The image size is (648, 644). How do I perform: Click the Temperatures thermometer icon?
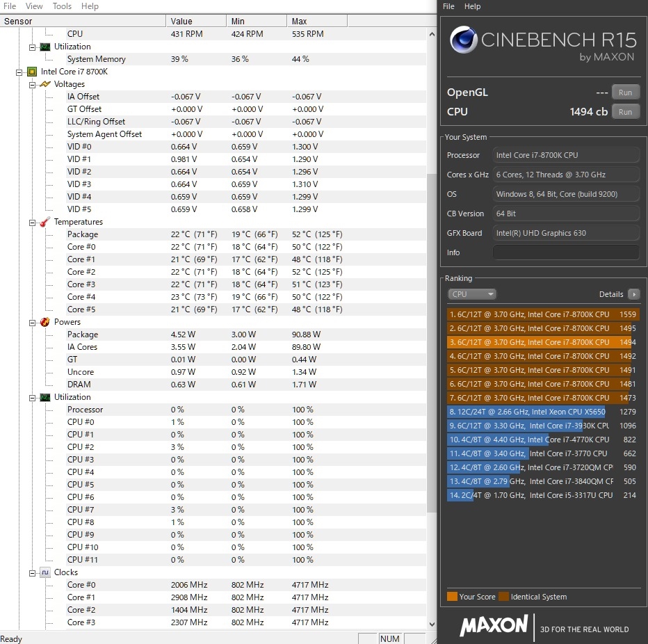(44, 222)
